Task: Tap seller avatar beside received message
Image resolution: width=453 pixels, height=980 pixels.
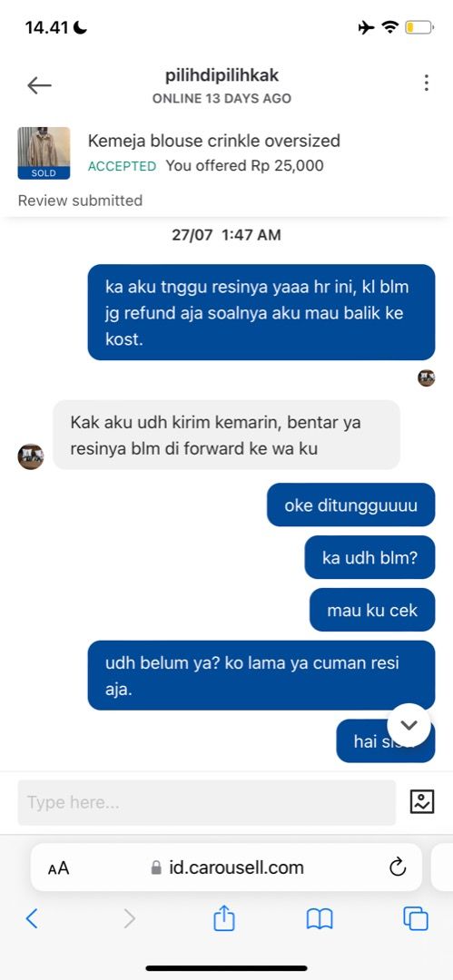Action: click(31, 456)
